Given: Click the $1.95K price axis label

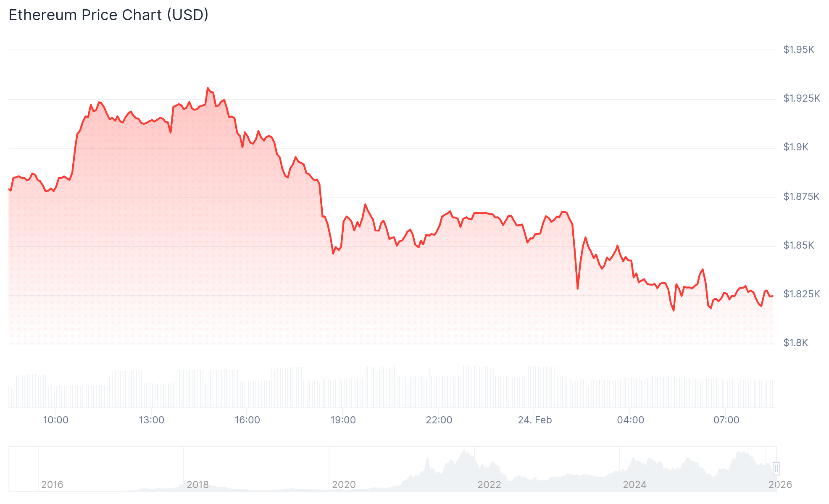Looking at the screenshot, I should tap(798, 50).
